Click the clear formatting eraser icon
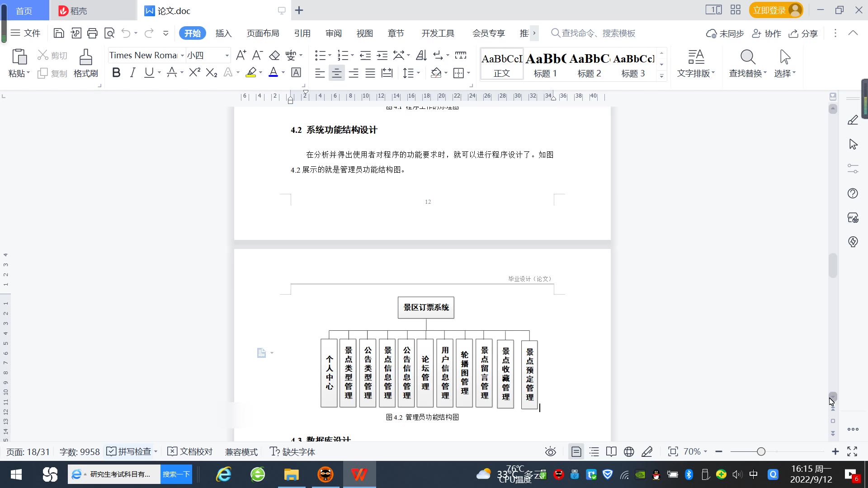868x488 pixels. pos(274,56)
